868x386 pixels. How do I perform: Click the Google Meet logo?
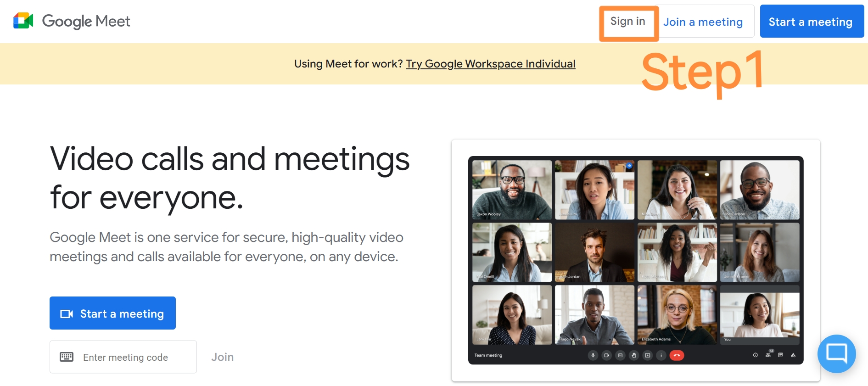click(x=72, y=21)
